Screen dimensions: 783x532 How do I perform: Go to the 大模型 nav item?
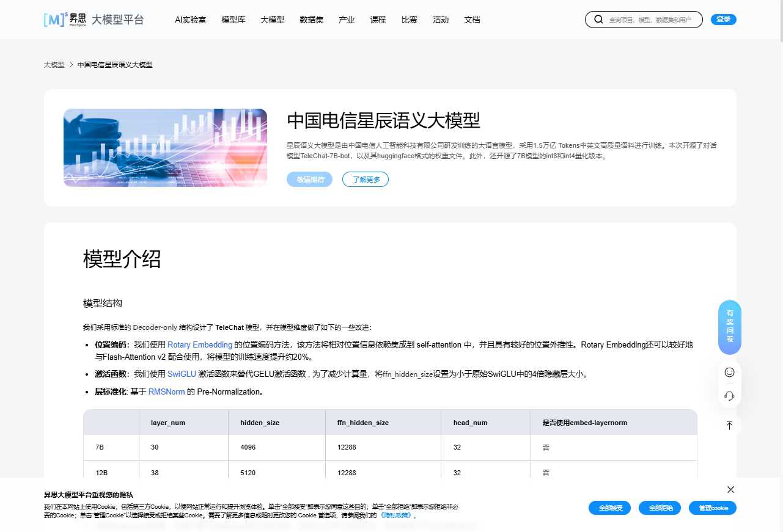(x=273, y=20)
